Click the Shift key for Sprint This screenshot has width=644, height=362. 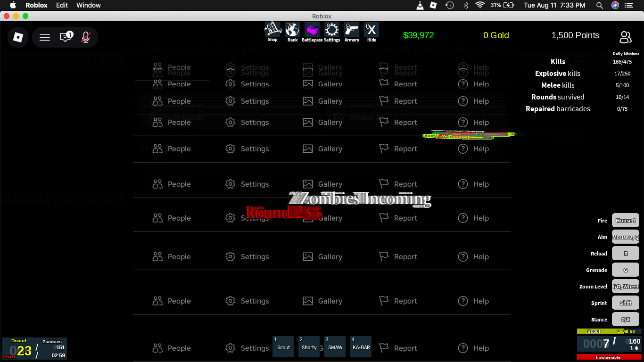click(626, 303)
